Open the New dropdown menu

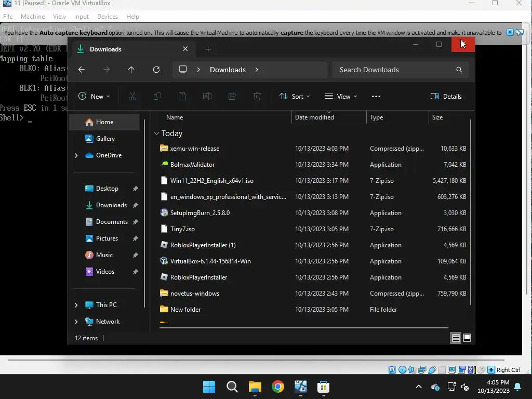(95, 96)
